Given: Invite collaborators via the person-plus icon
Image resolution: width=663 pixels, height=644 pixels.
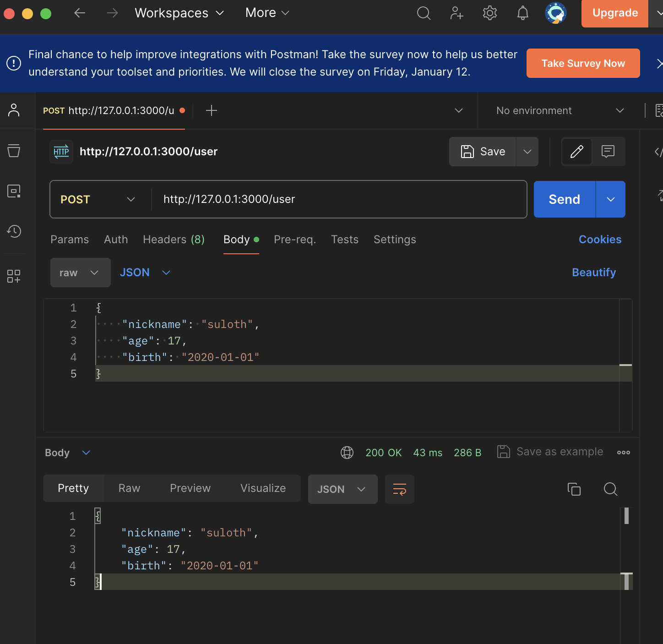Looking at the screenshot, I should point(456,13).
